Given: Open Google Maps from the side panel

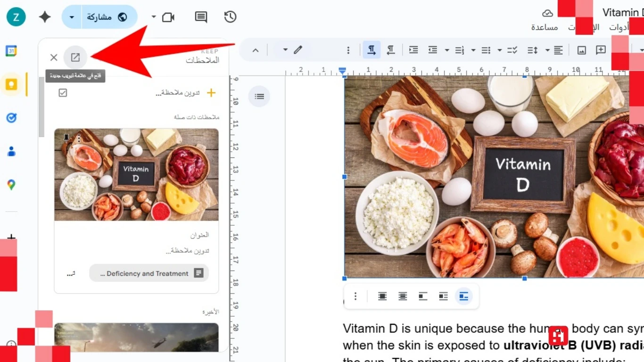Looking at the screenshot, I should [11, 185].
